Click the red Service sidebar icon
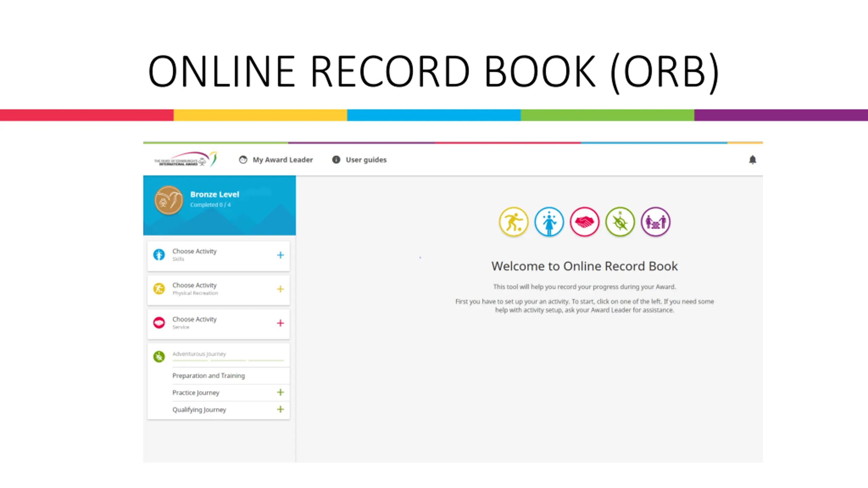The image size is (868, 488). point(159,323)
